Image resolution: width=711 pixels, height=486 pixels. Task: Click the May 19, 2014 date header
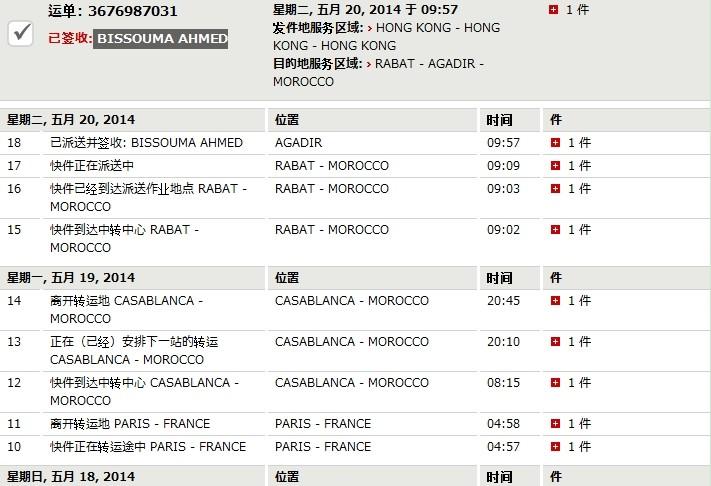point(71,278)
